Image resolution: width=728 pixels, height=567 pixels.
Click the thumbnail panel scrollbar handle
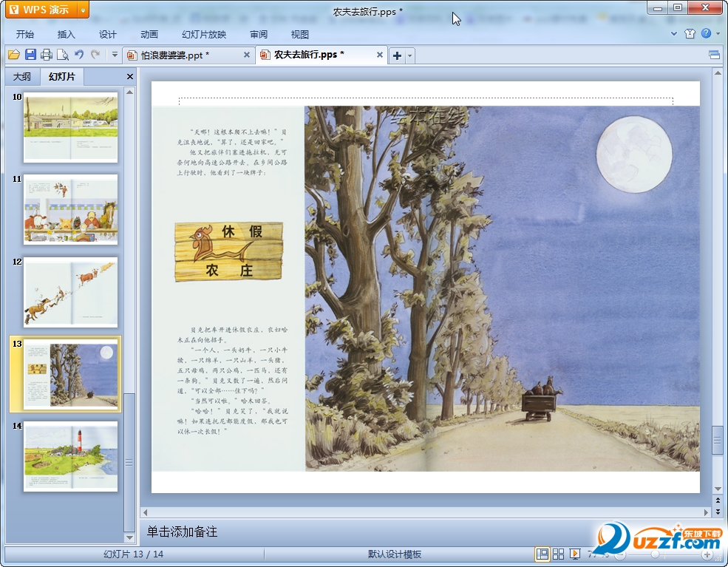click(x=129, y=463)
